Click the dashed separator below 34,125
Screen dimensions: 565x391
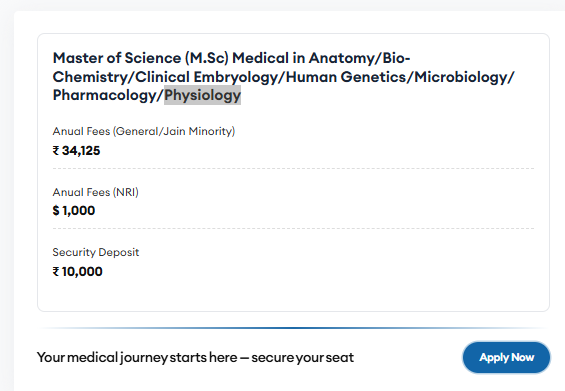click(x=293, y=168)
